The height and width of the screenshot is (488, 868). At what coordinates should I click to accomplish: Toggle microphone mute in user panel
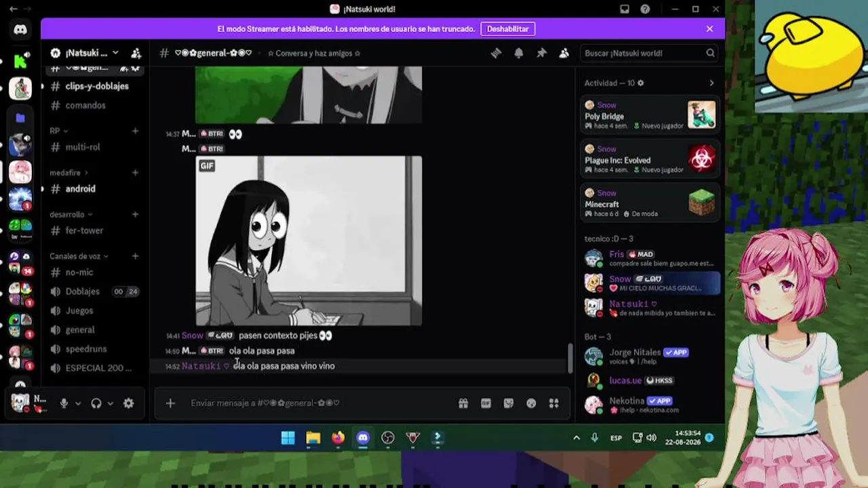pos(64,403)
